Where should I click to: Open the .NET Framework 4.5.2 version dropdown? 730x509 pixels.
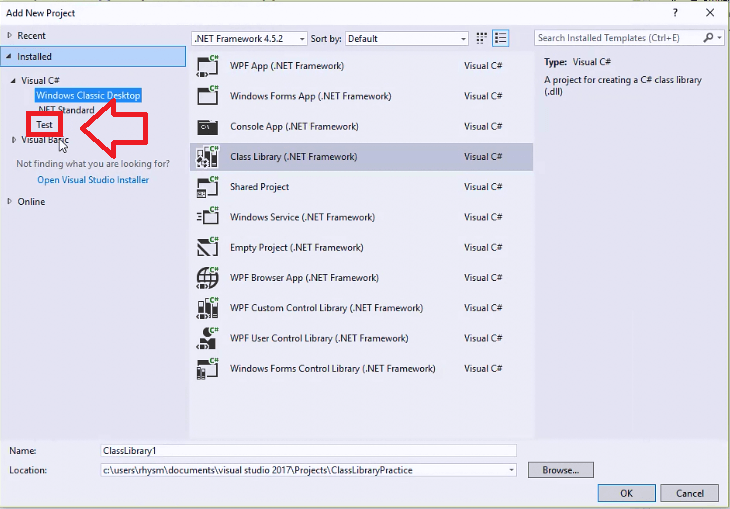coord(249,39)
